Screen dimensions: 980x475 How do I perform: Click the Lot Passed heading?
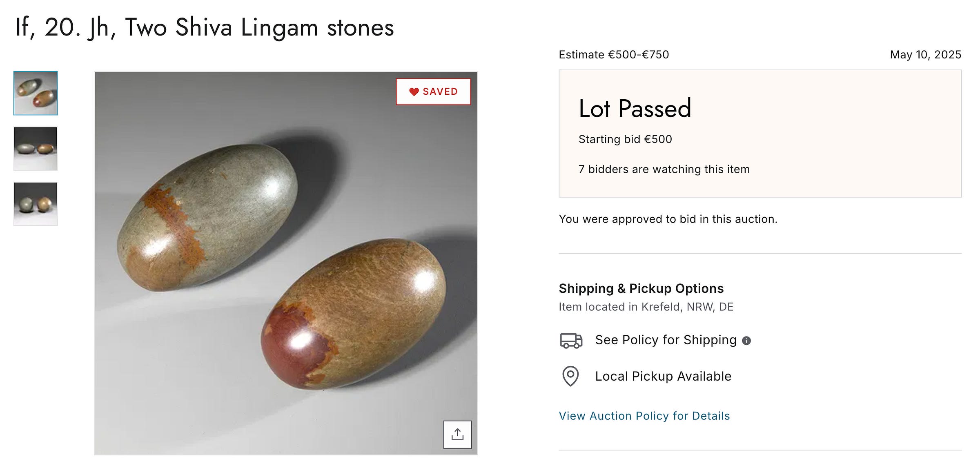635,109
